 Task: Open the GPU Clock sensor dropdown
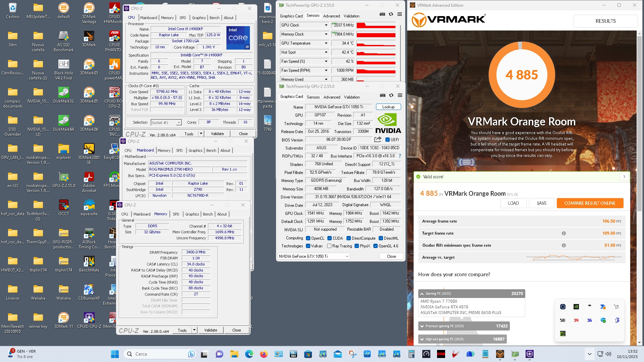click(x=326, y=25)
